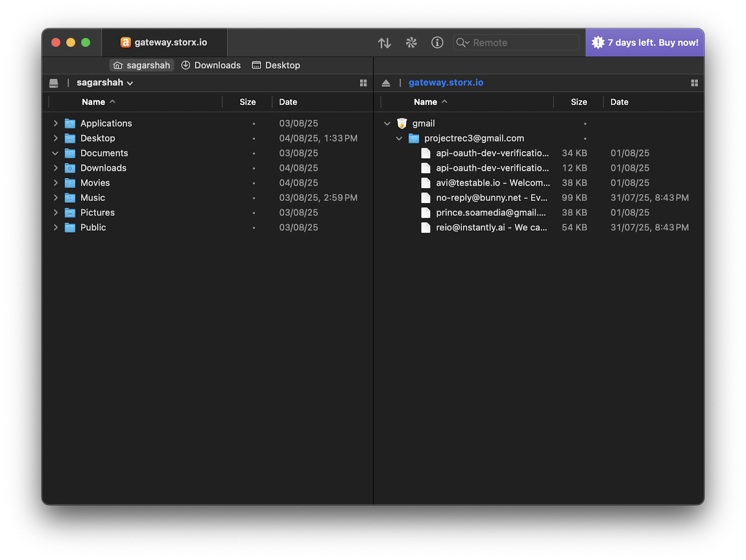Expand the Desktop folder in list
Image resolution: width=746 pixels, height=560 pixels.
(55, 138)
